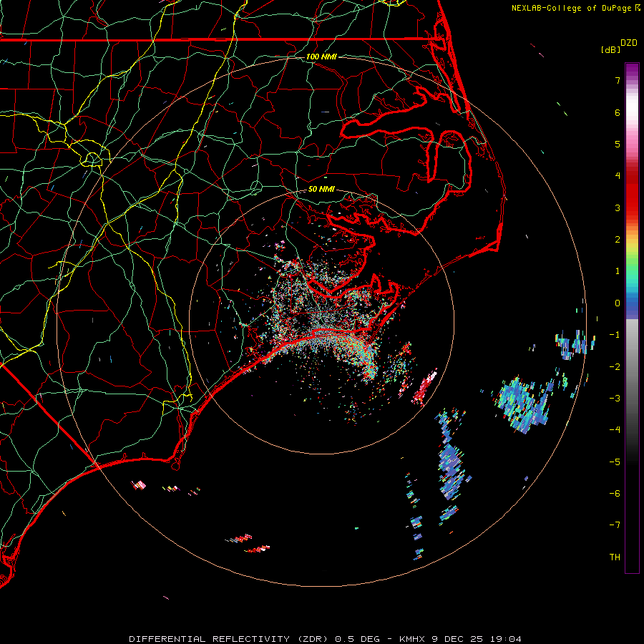Click the -7 value on the color scale
The width and height of the screenshot is (644, 644).
click(x=615, y=525)
